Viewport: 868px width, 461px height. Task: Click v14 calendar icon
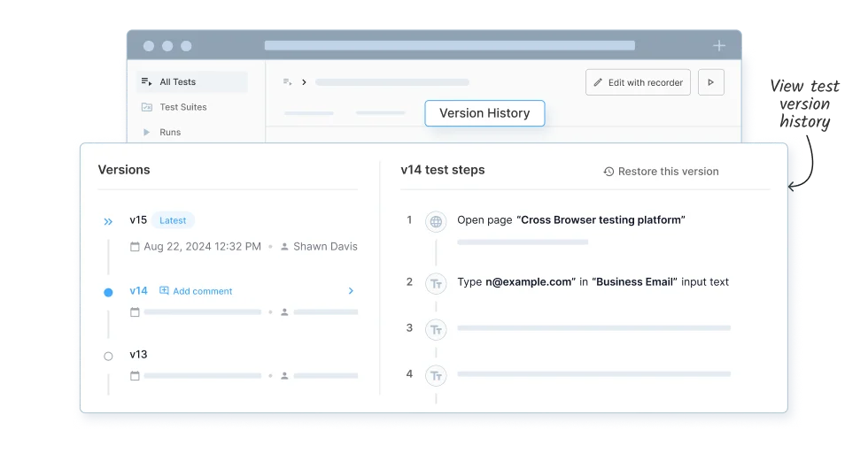click(135, 311)
